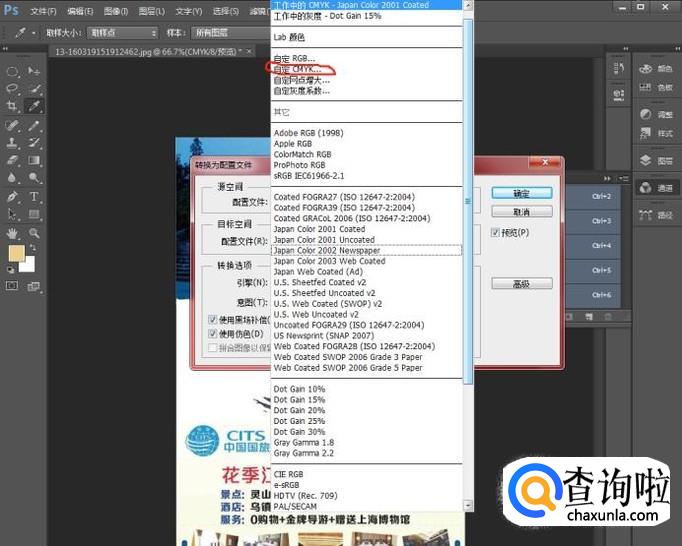Select the Blur tool
This screenshot has width=682, height=546.
(x=12, y=178)
